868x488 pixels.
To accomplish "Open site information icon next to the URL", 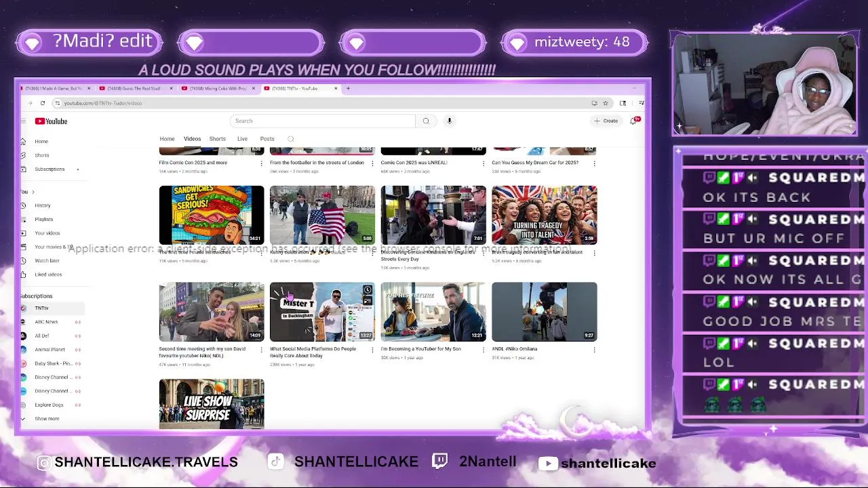I will 58,103.
